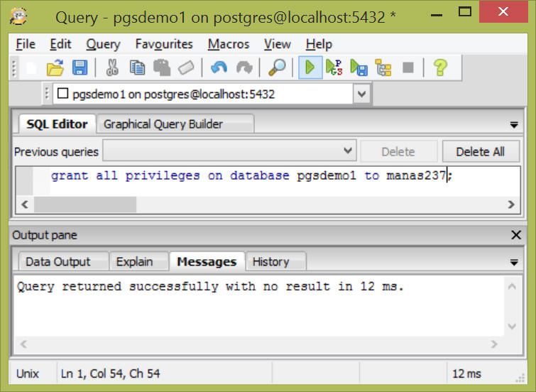The image size is (536, 392).
Task: Click the pgAdmin elephant icon in the title bar
Action: (x=18, y=17)
